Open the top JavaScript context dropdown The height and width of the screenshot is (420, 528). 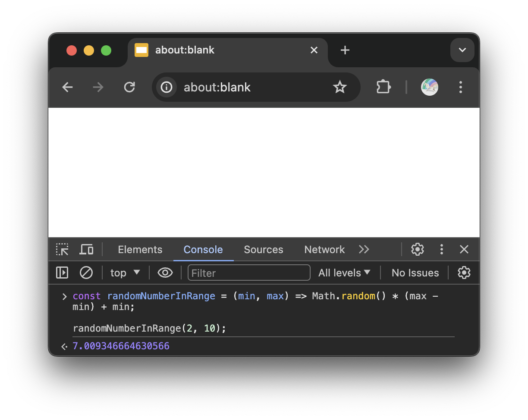pyautogui.click(x=125, y=273)
